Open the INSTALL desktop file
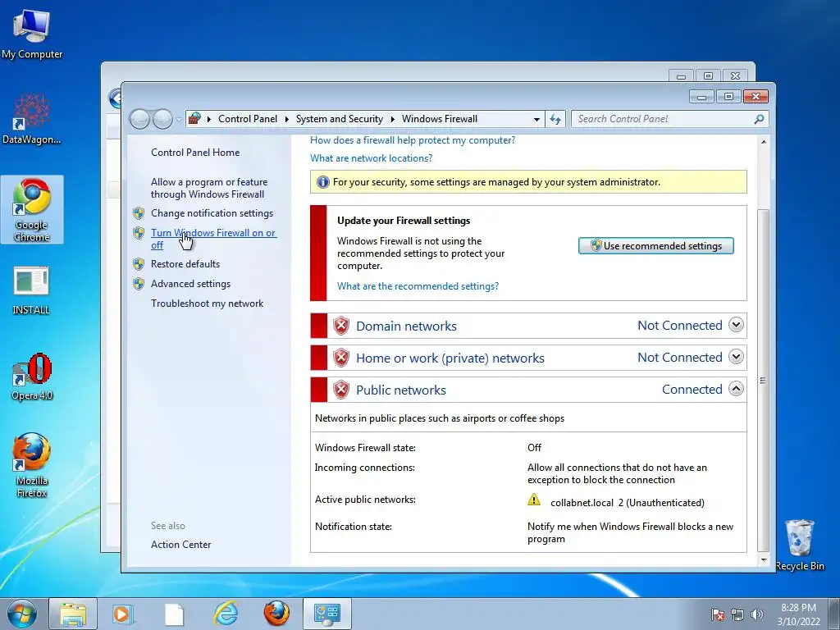 point(32,290)
